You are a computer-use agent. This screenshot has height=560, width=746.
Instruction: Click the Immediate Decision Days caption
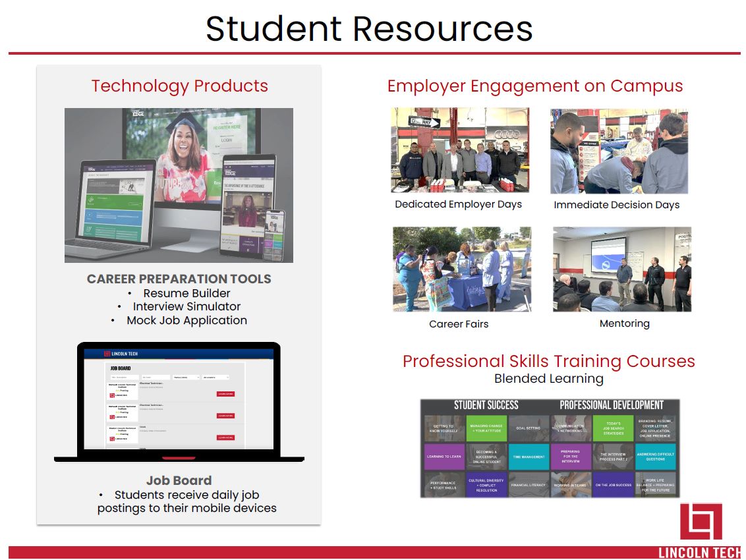tap(617, 205)
